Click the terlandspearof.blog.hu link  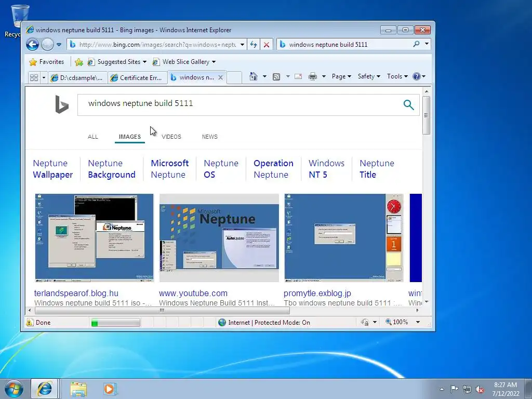[x=76, y=294]
